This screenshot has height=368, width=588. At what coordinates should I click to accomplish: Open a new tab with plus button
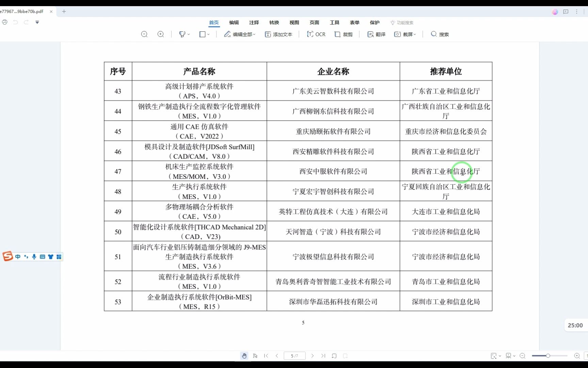tap(64, 11)
